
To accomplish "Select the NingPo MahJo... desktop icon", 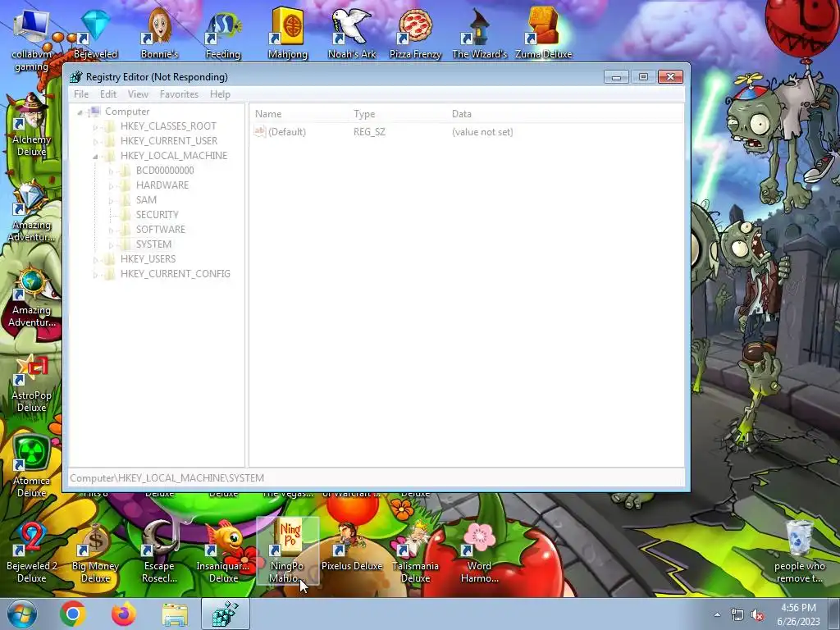I will [x=288, y=552].
